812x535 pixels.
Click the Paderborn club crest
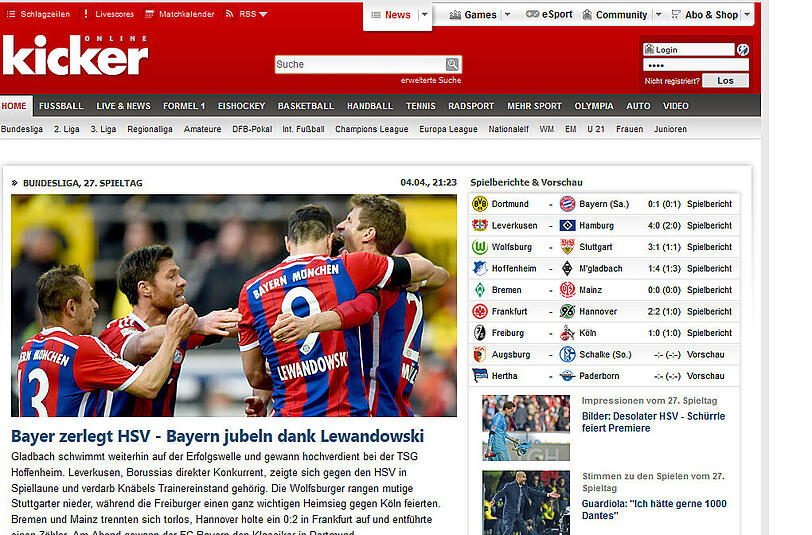tap(568, 376)
